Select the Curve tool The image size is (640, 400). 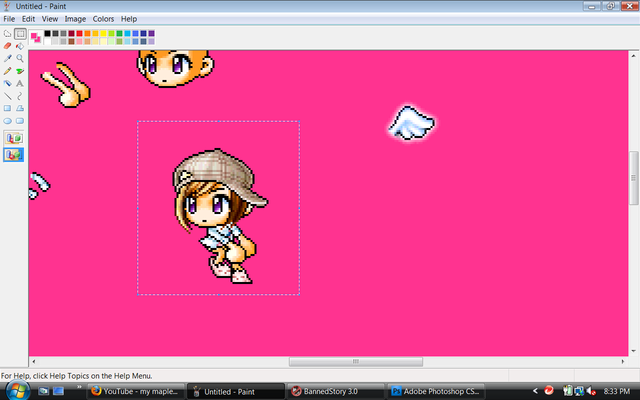20,96
